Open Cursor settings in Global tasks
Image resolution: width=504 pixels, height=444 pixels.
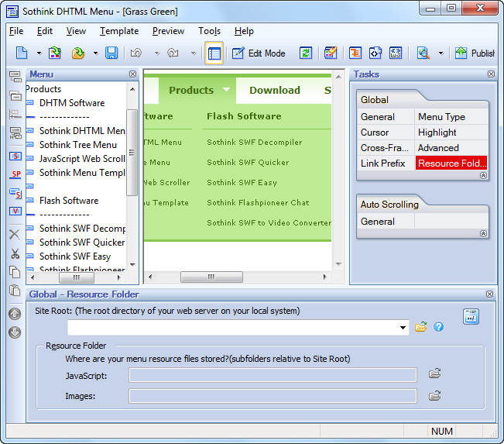(x=386, y=133)
